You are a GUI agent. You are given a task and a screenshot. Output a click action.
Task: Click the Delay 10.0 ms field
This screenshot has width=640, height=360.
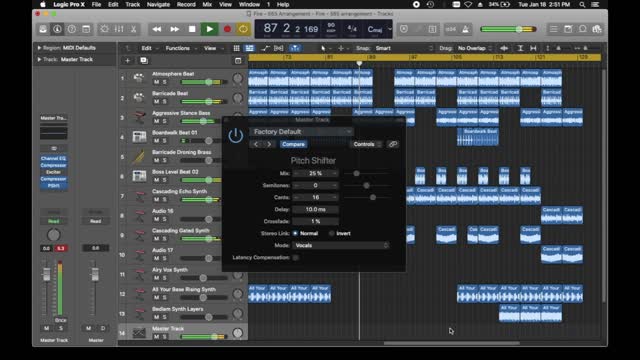click(x=315, y=209)
